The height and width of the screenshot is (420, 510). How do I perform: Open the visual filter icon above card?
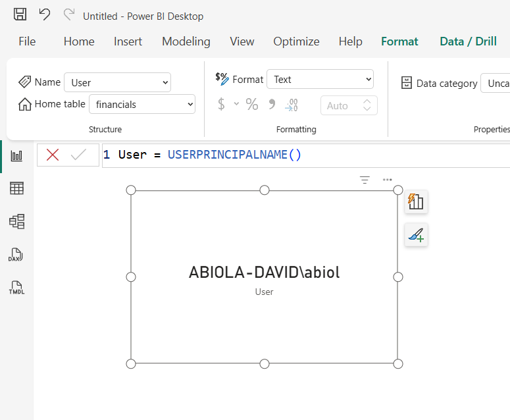pos(365,180)
